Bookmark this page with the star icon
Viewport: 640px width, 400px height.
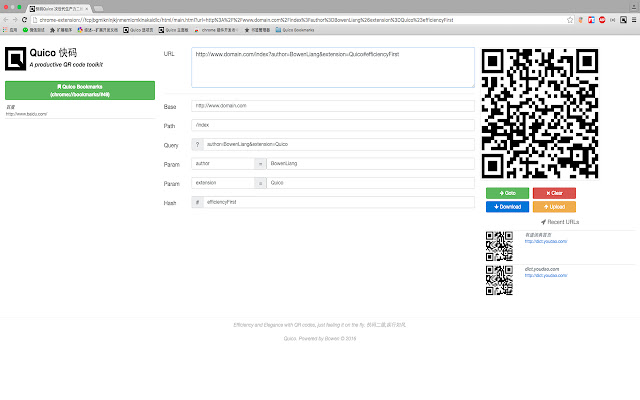tap(570, 20)
